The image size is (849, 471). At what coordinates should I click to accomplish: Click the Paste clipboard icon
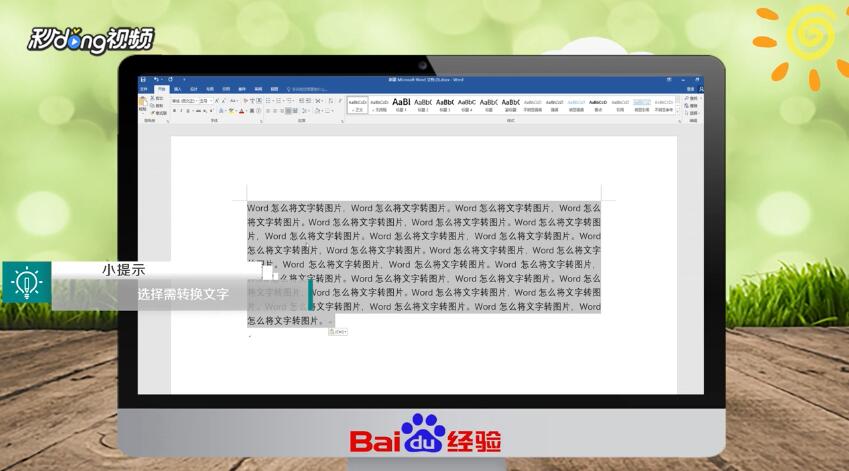(143, 102)
